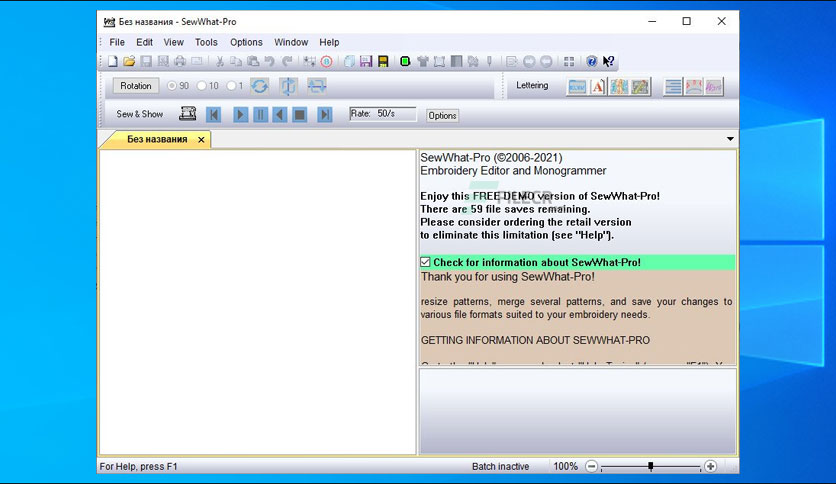Uncheck 'Check for information about SewWhat-Pro!'
The width and height of the screenshot is (836, 484).
pyautogui.click(x=425, y=262)
